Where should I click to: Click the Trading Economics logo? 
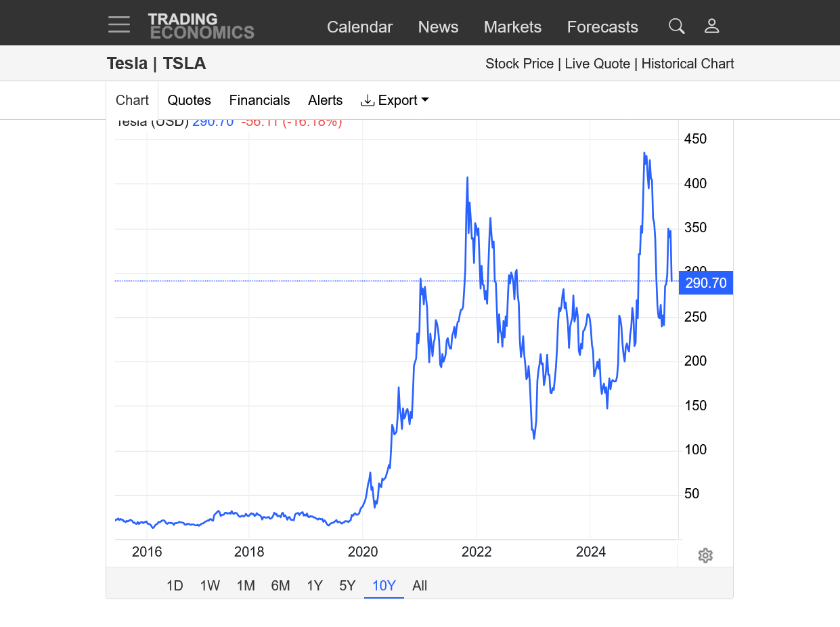click(201, 26)
